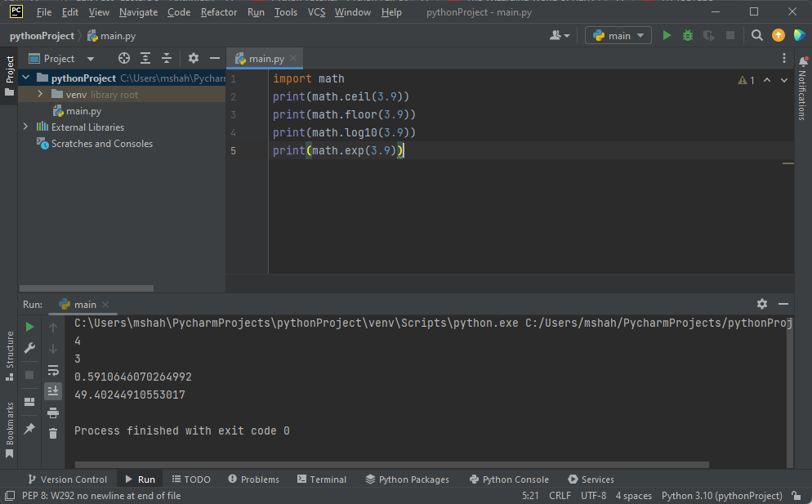
Task: Open Search Everywhere magnifier icon
Action: pos(757,35)
